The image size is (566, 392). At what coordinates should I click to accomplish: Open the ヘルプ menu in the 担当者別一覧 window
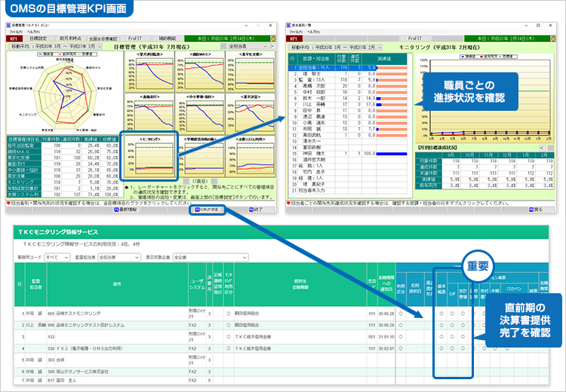click(x=313, y=32)
